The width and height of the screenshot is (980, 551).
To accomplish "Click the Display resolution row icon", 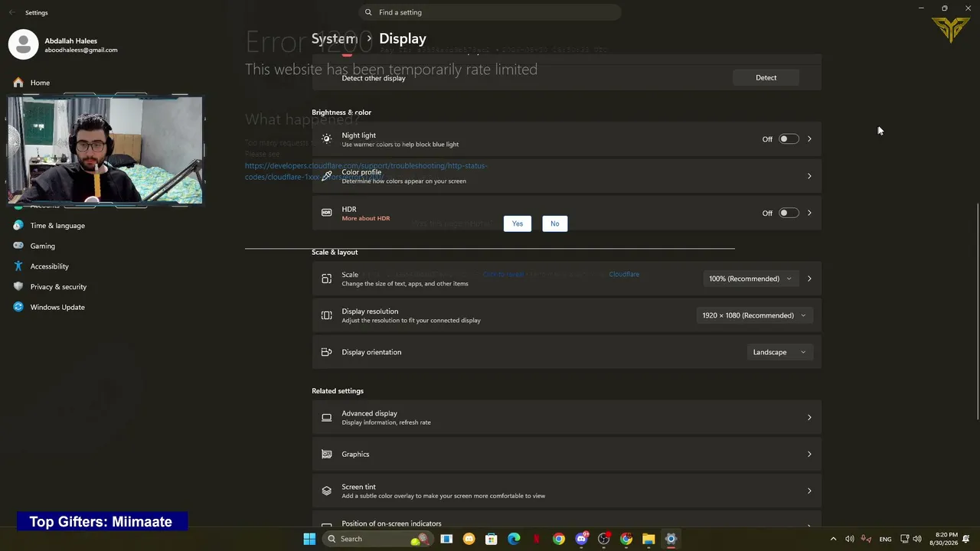I will coord(327,315).
